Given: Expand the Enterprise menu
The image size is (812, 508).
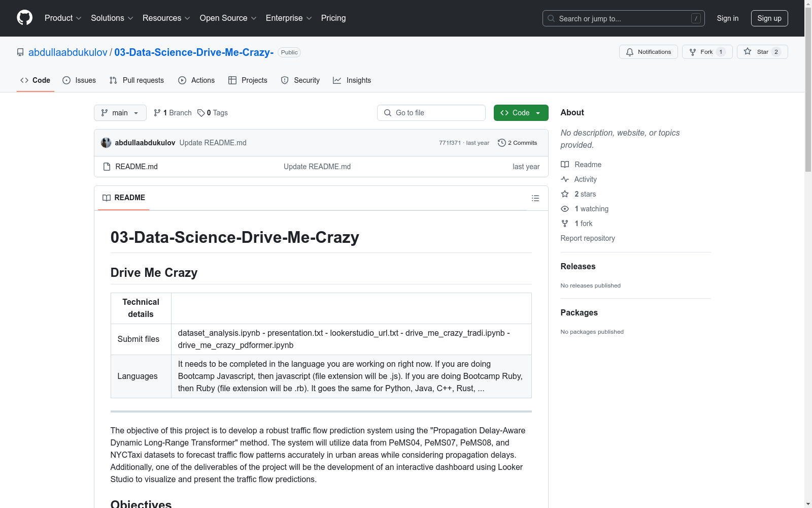Looking at the screenshot, I should pos(289,18).
